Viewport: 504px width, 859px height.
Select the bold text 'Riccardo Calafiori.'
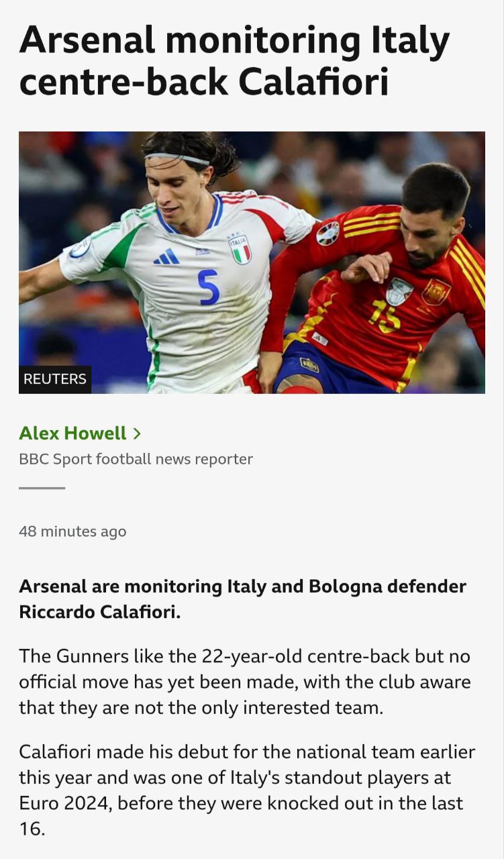[x=99, y=613]
